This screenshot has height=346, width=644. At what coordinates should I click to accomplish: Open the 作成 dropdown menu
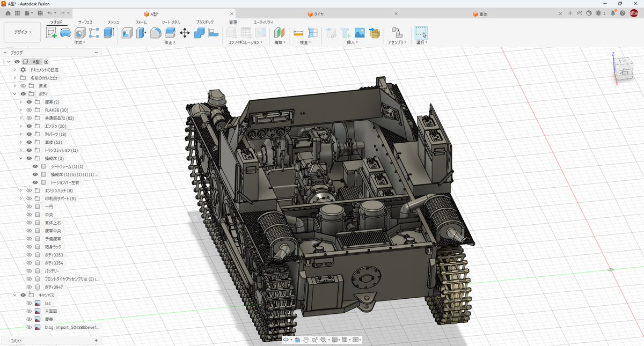pyautogui.click(x=80, y=42)
